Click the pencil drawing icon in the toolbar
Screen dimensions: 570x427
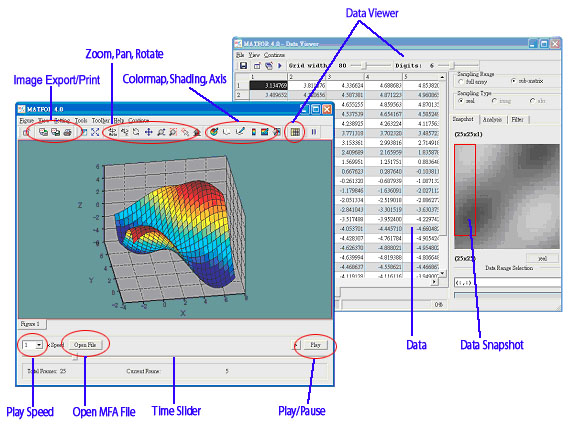pos(240,132)
